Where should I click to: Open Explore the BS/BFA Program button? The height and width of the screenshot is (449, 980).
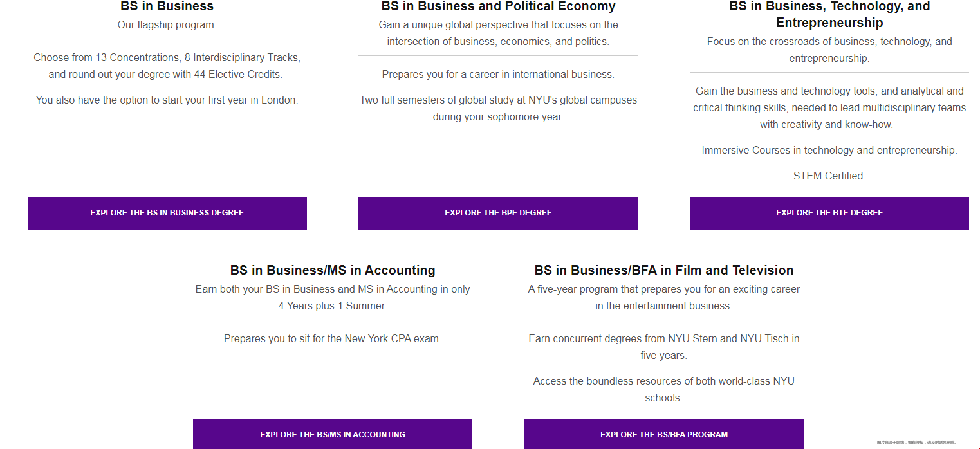664,434
